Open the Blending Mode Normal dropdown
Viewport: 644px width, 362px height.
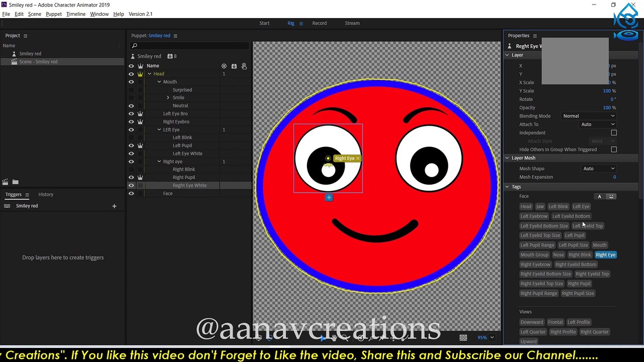pyautogui.click(x=589, y=116)
